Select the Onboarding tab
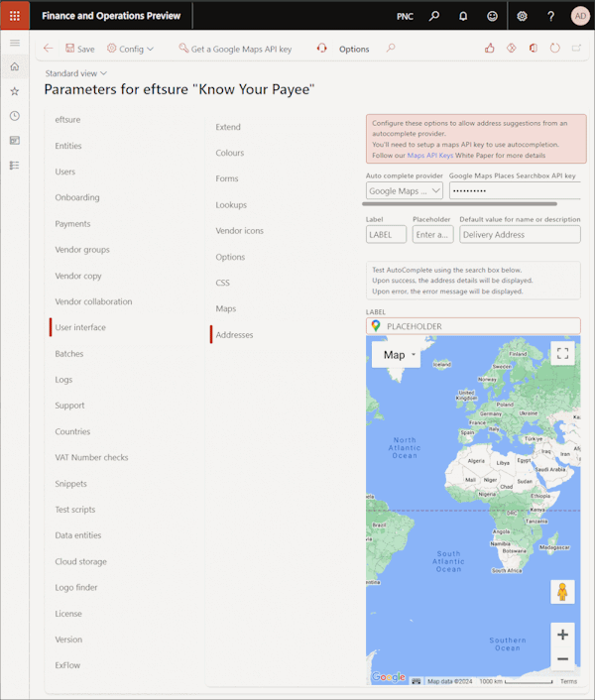The height and width of the screenshot is (700, 595). point(77,197)
